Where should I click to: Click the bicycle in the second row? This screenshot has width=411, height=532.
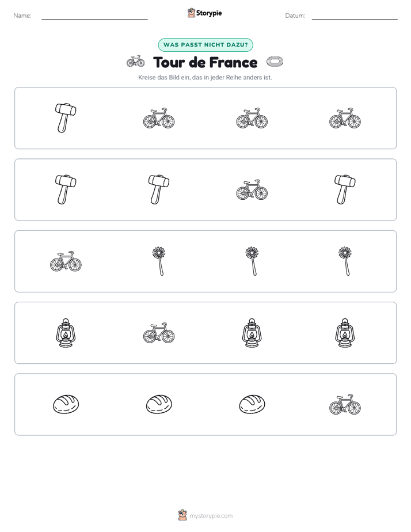[252, 189]
